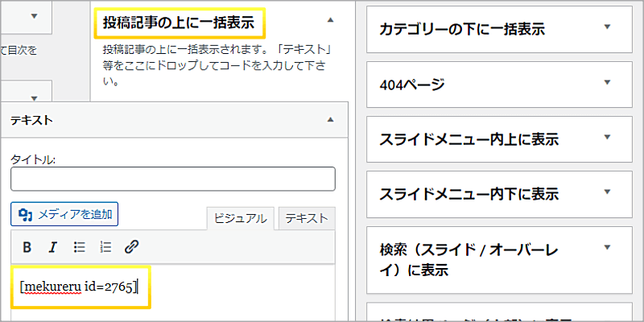644x322 pixels.
Task: Open the dropdown arrow in the top-left widget
Action: click(x=34, y=15)
